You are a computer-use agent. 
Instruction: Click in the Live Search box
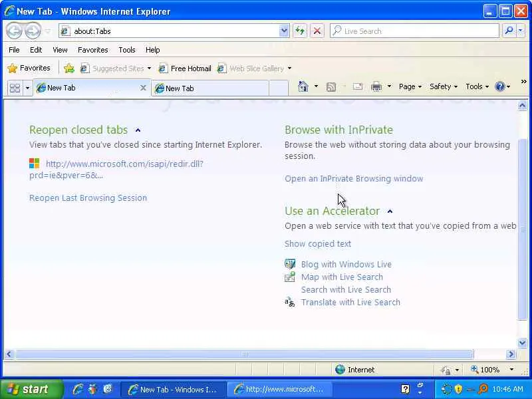pyautogui.click(x=414, y=31)
